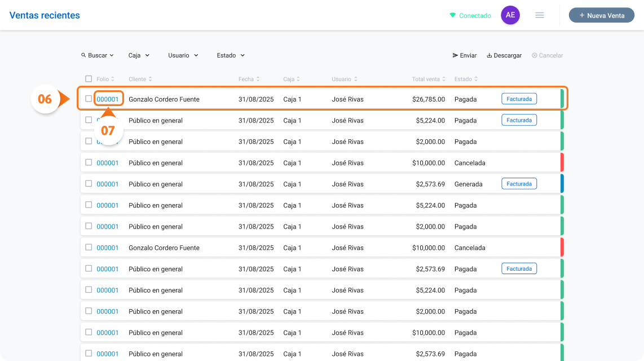This screenshot has height=361, width=644.
Task: Open the hamburger menu icon
Action: pyautogui.click(x=540, y=15)
